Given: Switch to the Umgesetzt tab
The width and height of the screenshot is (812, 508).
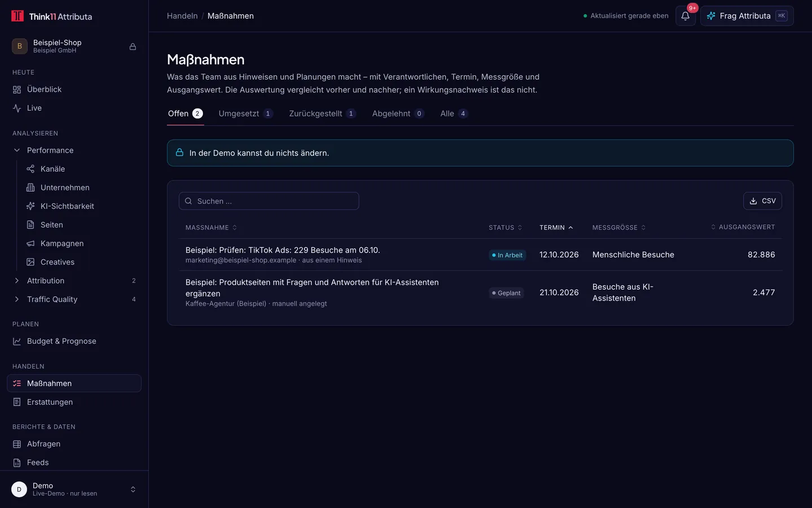Looking at the screenshot, I should (246, 113).
